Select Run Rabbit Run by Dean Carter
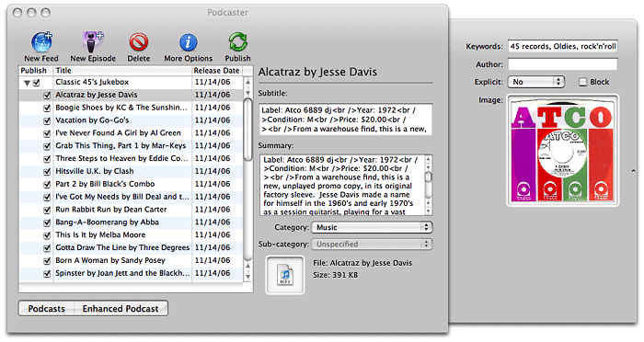 [131, 210]
